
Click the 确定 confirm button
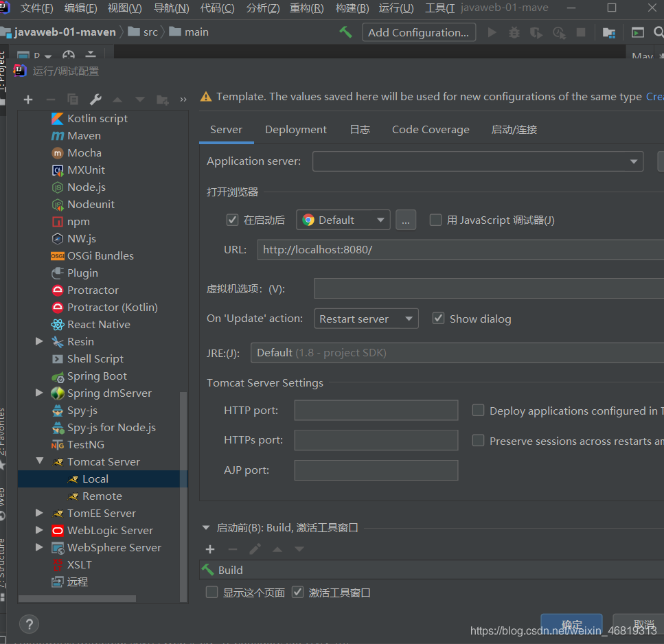tap(572, 625)
